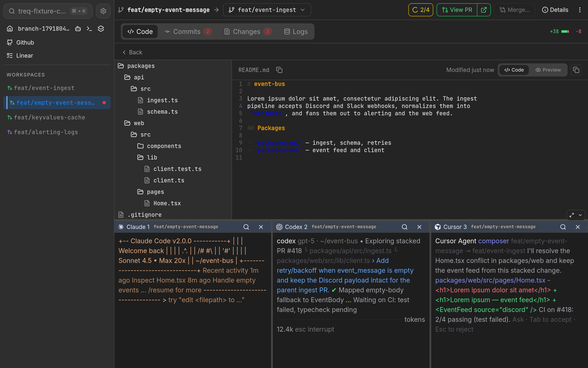The image size is (588, 368).
Task: Select the Code tab
Action: pyautogui.click(x=140, y=32)
